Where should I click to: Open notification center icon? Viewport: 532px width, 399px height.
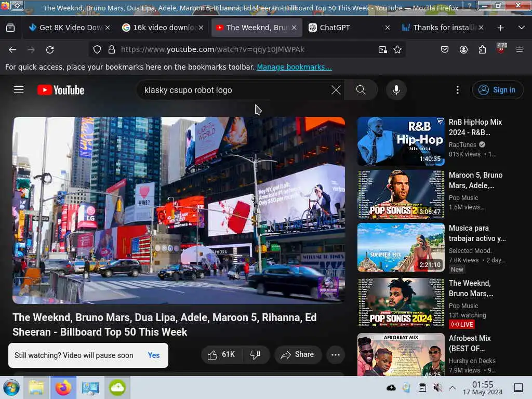[x=518, y=388]
